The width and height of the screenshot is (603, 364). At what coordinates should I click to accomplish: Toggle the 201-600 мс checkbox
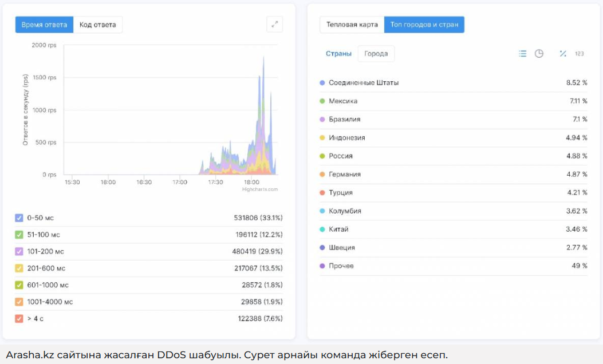[19, 268]
